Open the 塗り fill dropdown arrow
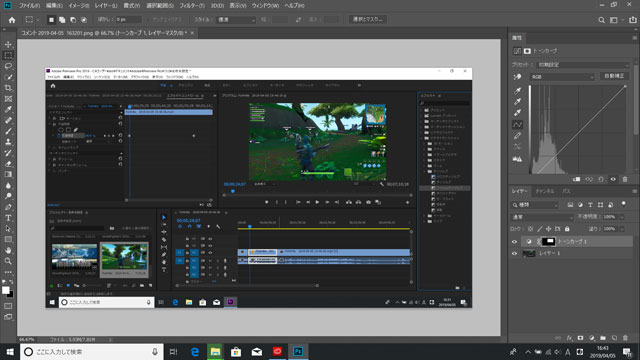 [622, 229]
